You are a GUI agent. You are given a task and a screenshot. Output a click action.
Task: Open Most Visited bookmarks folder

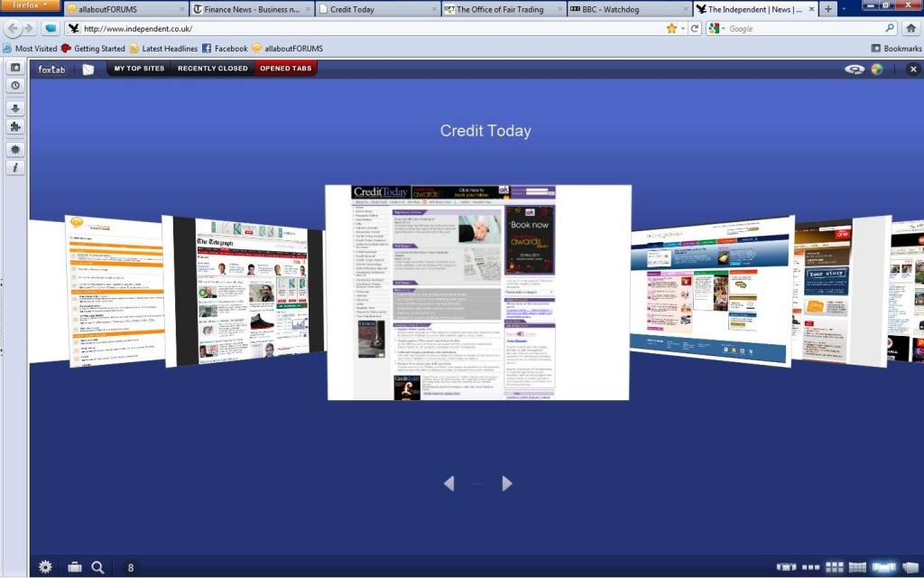[x=30, y=49]
